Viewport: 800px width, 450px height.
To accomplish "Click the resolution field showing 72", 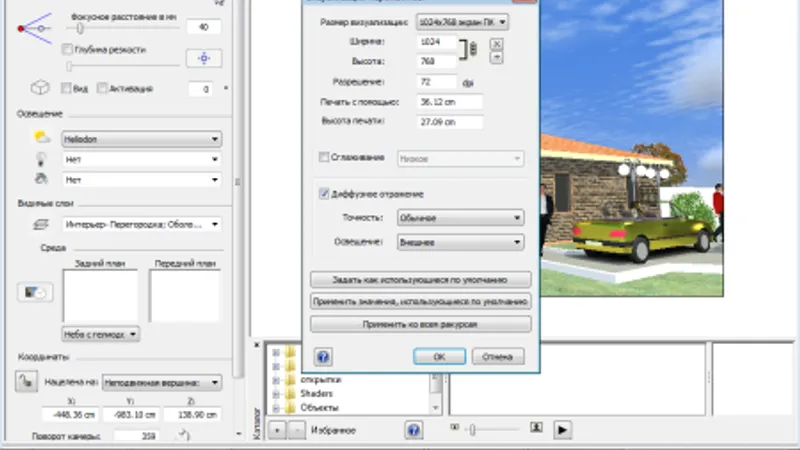I will click(437, 82).
